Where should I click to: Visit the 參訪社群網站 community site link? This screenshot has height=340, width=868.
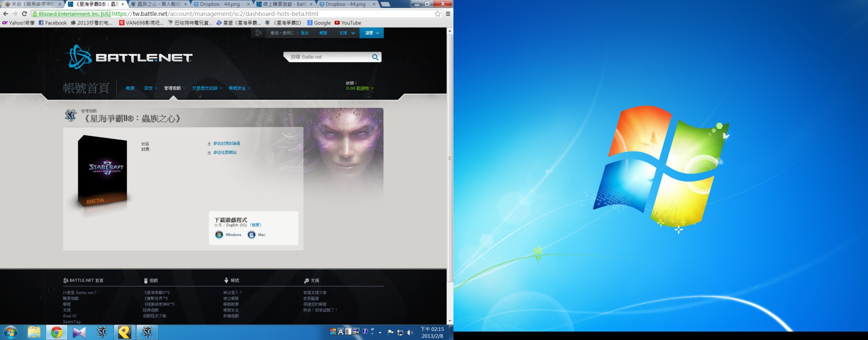225,152
